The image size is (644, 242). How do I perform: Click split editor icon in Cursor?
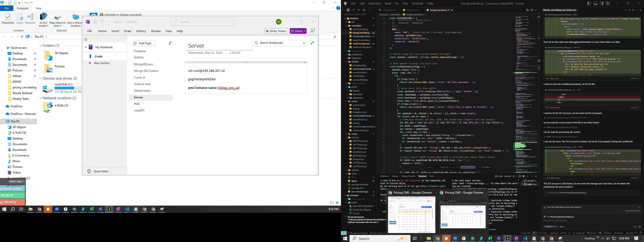tap(532, 10)
